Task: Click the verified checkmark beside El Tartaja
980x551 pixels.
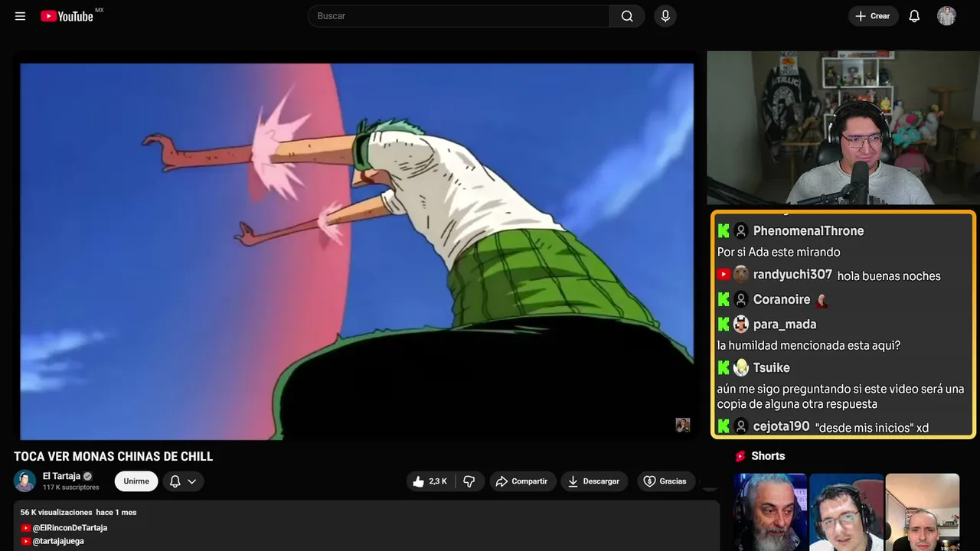Action: click(88, 476)
